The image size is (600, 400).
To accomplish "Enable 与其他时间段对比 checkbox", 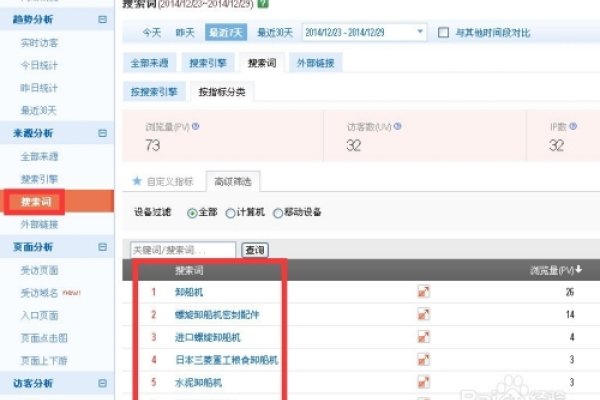I will 443,33.
